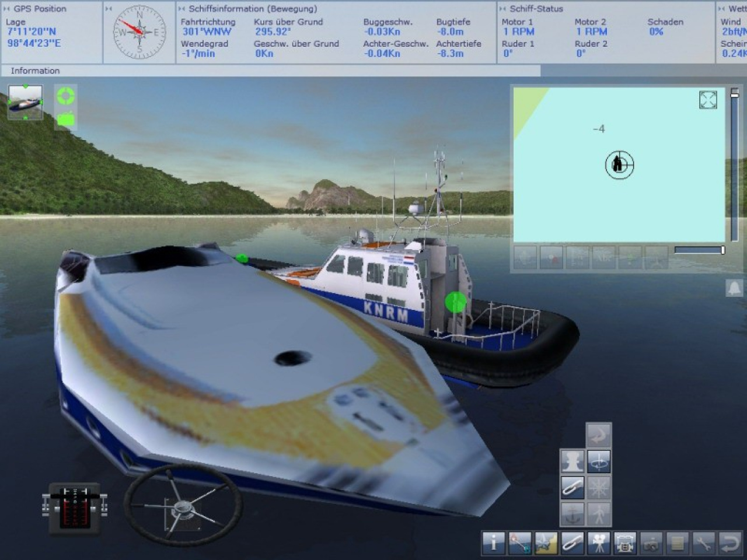Take a screenshot with photo camera icon
This screenshot has width=747, height=560.
click(651, 543)
